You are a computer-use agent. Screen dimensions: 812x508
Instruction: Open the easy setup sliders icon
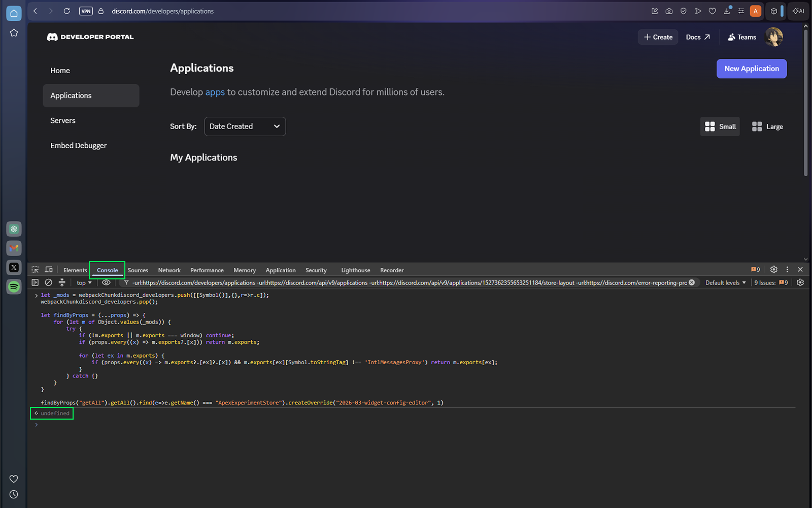click(x=741, y=11)
